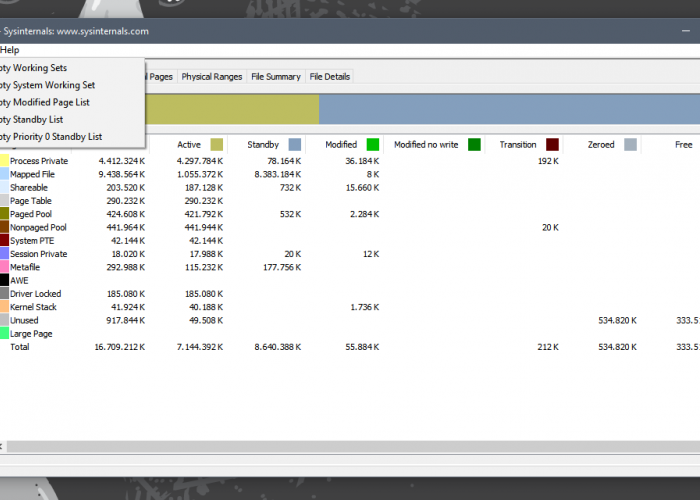Click the Transition dark red swatch
This screenshot has width=700, height=500.
coord(553,145)
